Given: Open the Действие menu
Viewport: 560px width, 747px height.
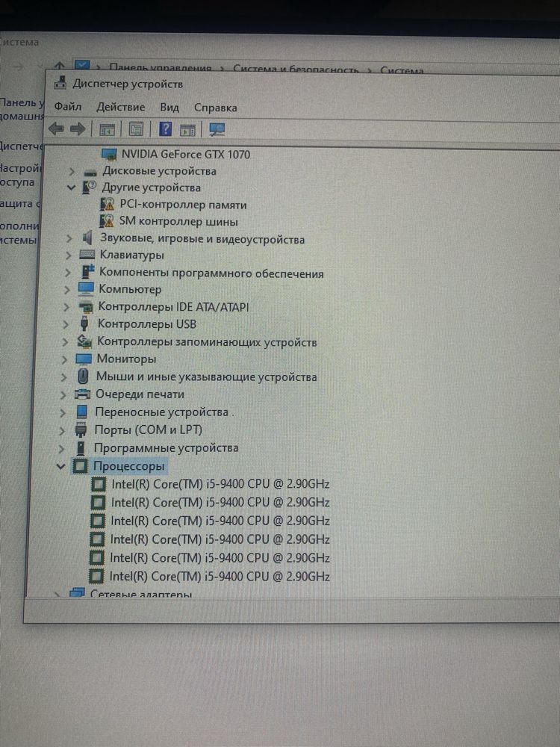Looking at the screenshot, I should click(x=120, y=107).
